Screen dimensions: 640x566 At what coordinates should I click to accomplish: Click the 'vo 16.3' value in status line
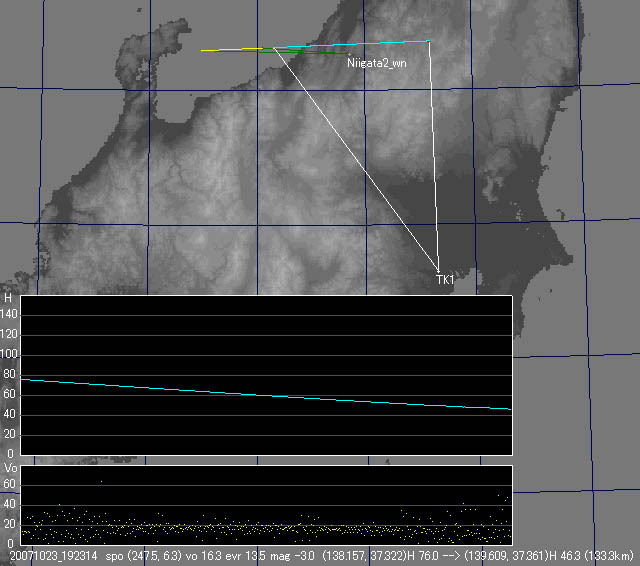(x=203, y=556)
